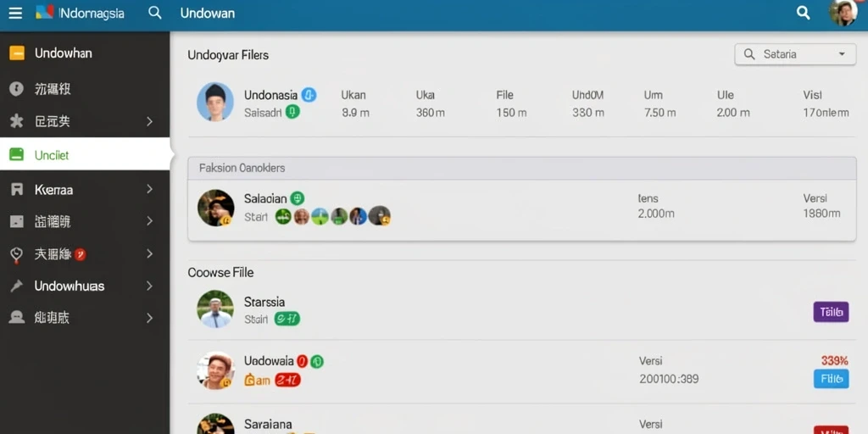Click the Faksion Oanoklers section header

click(x=522, y=169)
